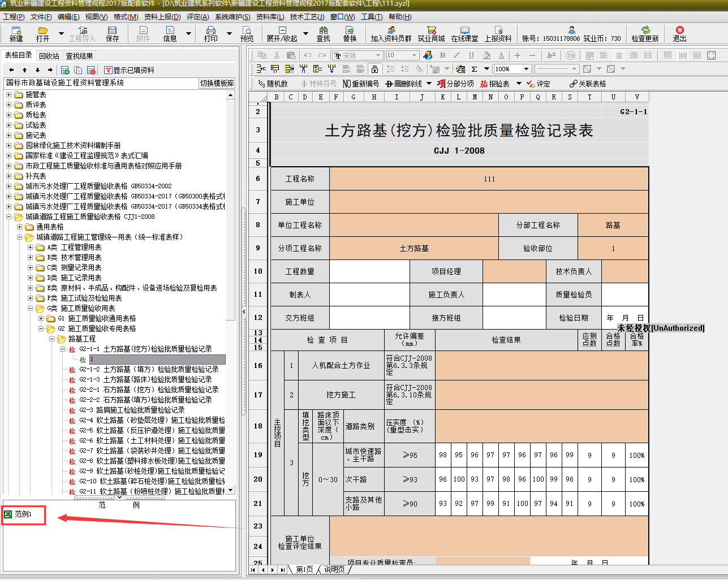
Task: Save the project with the 保存 icon
Action: [112, 34]
